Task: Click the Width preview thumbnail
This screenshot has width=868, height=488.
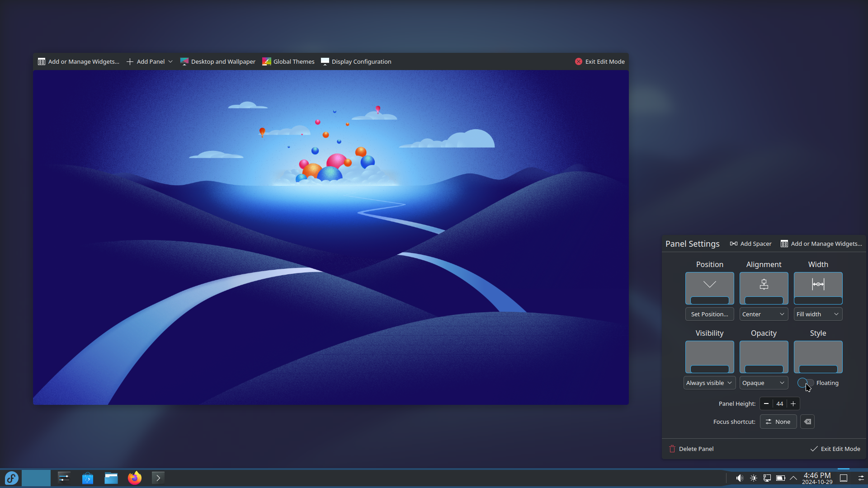Action: tap(818, 288)
